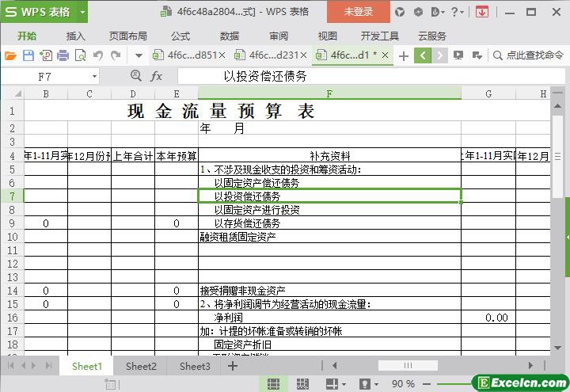Select column G header
Image resolution: width=570 pixels, height=392 pixels.
[x=488, y=93]
